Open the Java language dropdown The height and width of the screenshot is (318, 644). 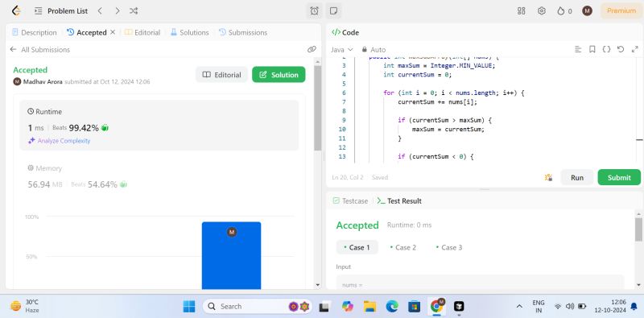(341, 50)
